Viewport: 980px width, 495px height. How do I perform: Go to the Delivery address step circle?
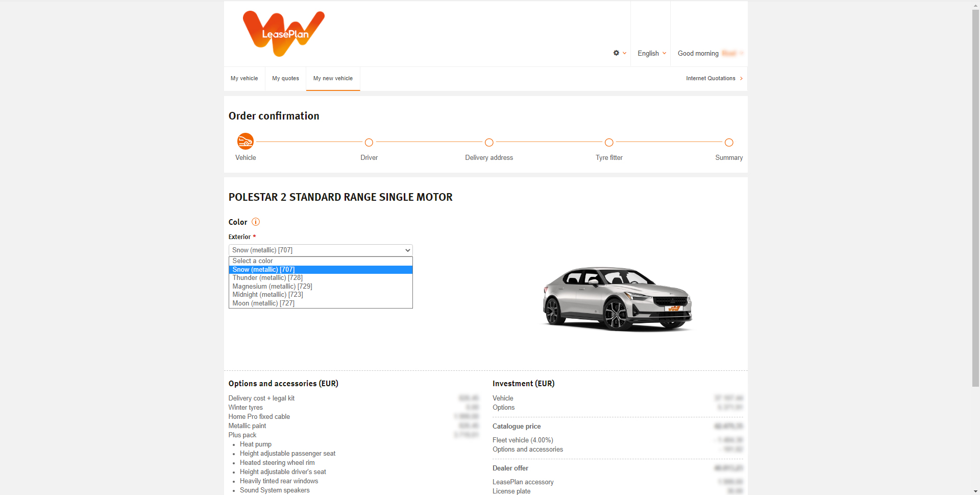(x=489, y=143)
